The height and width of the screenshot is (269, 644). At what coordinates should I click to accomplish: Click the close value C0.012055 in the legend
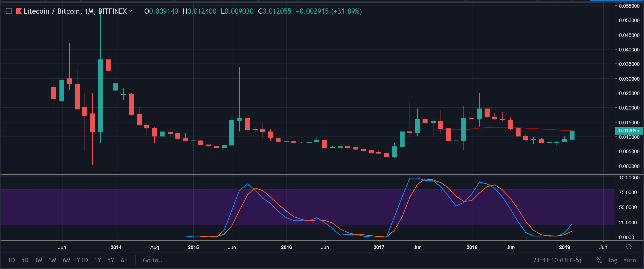point(274,11)
